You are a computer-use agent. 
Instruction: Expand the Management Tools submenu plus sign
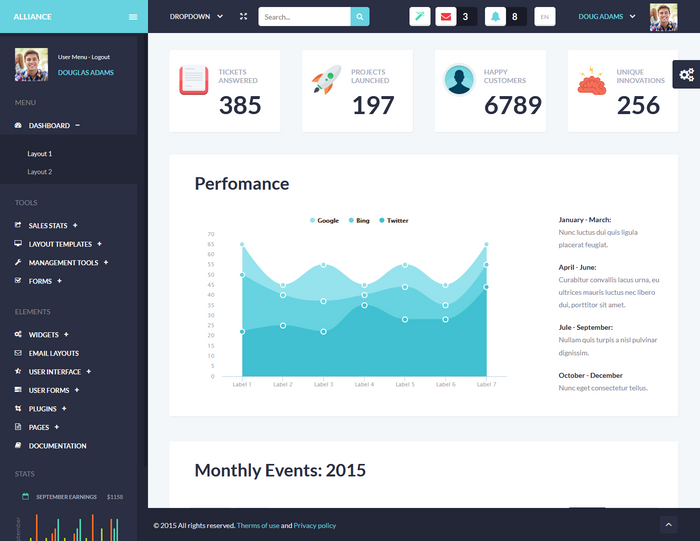pyautogui.click(x=106, y=262)
